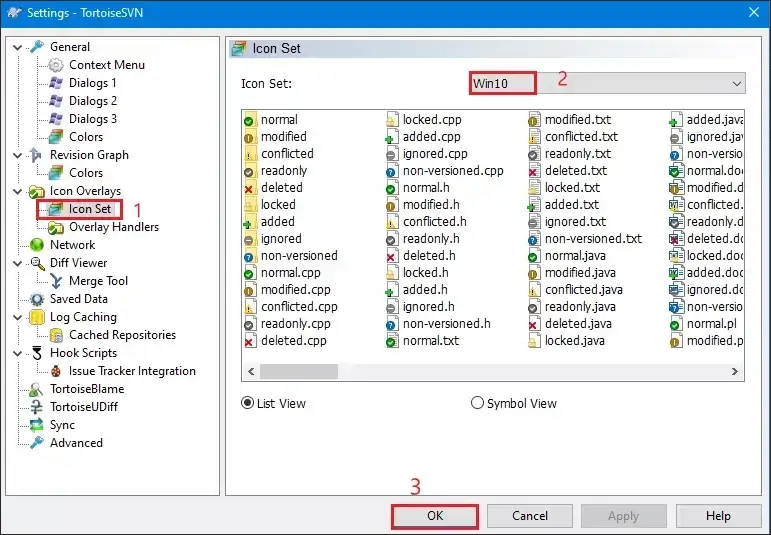Viewport: 771px width, 535px height.
Task: Open Saved Data settings
Action: click(79, 299)
